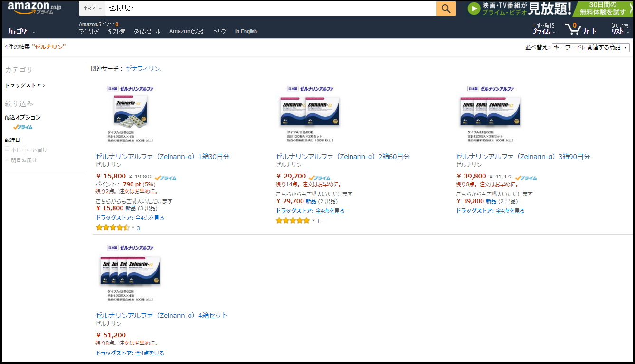Screen dimensions: 635x364
Task: Click the ¥51,200 price
Action: [111, 335]
